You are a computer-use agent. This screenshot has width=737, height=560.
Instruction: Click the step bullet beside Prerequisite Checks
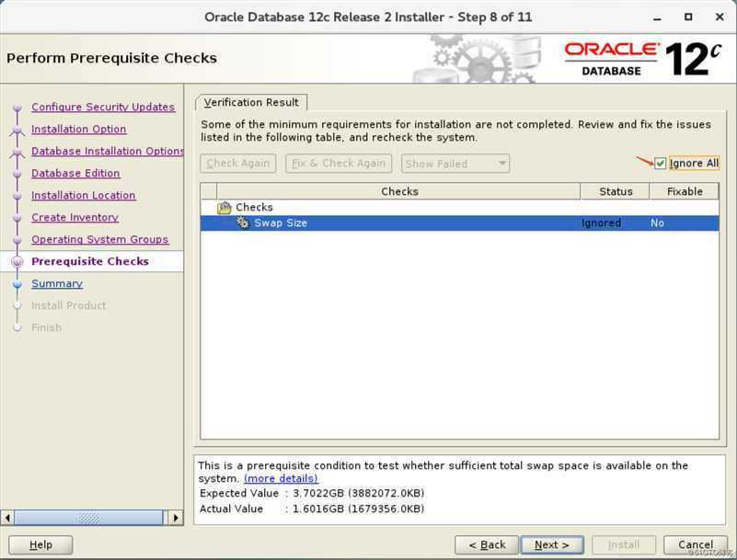click(x=17, y=262)
